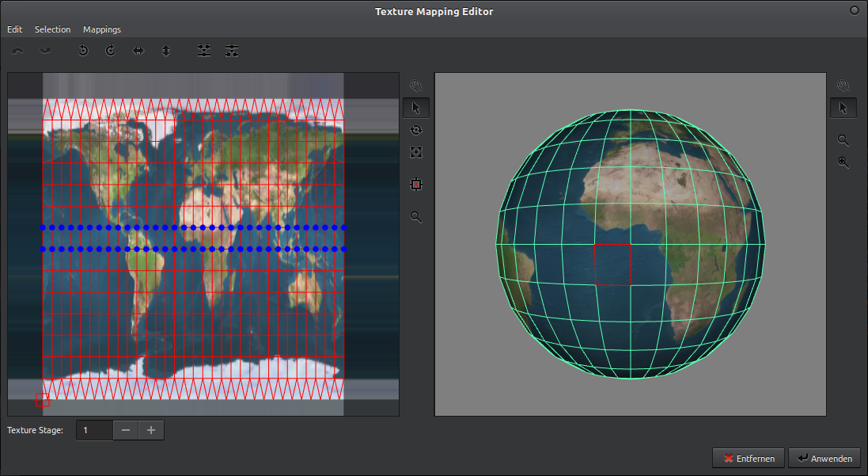868x476 pixels.
Task: Click the flip horizontally toolbar icon
Action: point(138,50)
